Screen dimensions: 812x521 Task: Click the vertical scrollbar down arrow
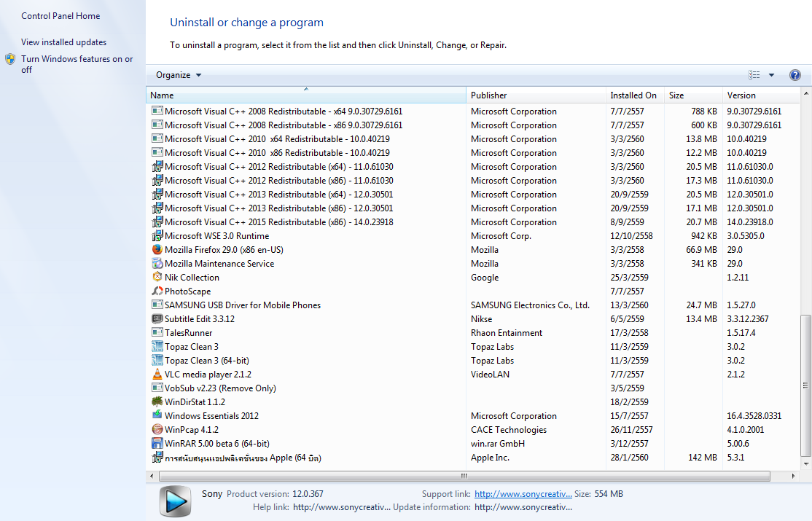(805, 464)
